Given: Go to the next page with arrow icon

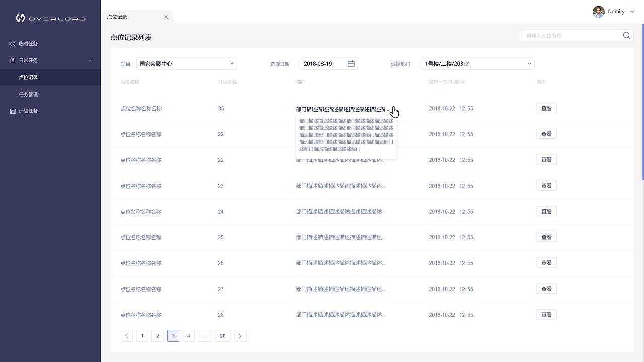Looking at the screenshot, I should pos(240,335).
